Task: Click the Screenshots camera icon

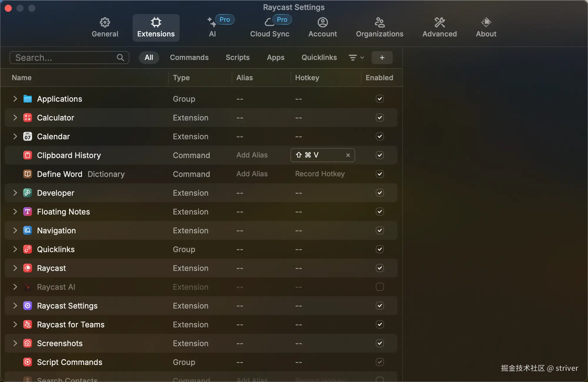Action: point(28,343)
